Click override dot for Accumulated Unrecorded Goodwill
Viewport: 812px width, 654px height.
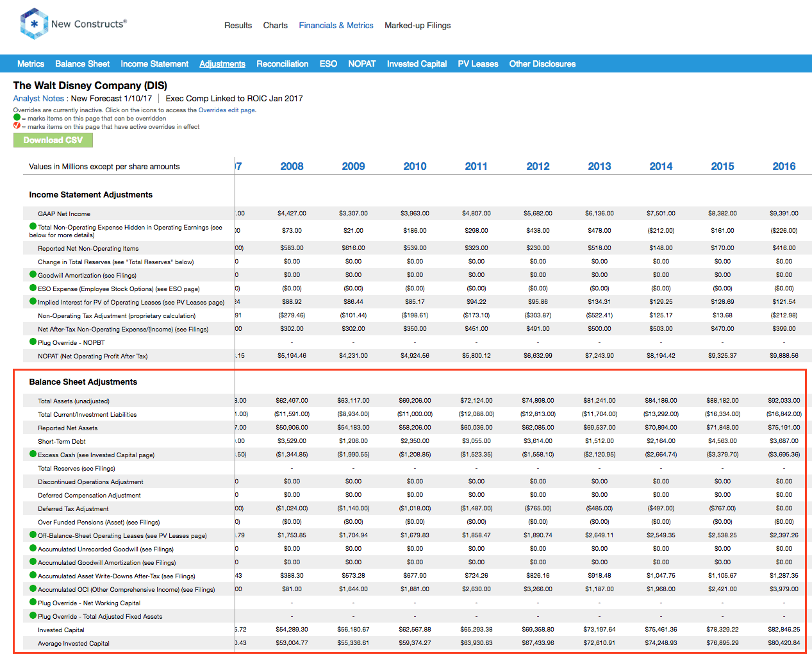(33, 548)
